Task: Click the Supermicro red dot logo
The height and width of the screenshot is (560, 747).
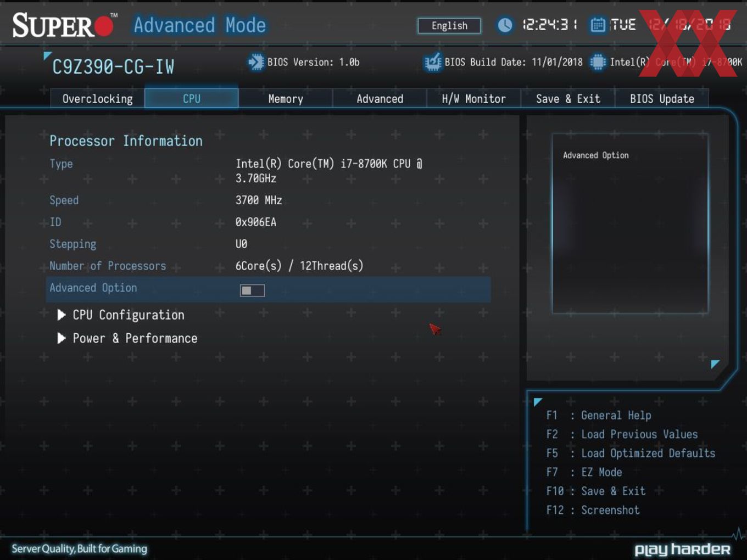Action: 104,26
